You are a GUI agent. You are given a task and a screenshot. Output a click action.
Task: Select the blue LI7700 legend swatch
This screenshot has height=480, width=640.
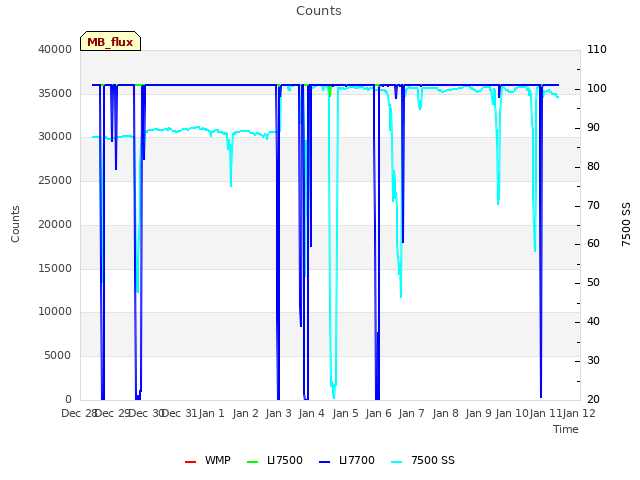coord(324,462)
